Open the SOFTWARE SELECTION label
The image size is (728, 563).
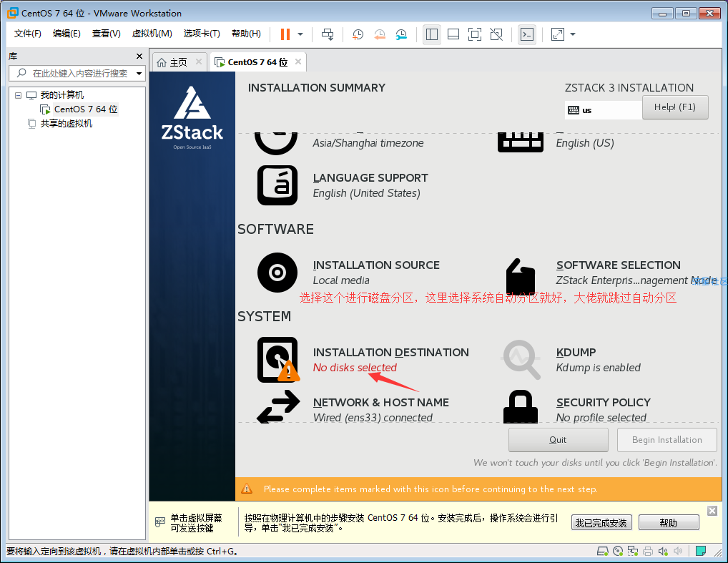pos(619,265)
